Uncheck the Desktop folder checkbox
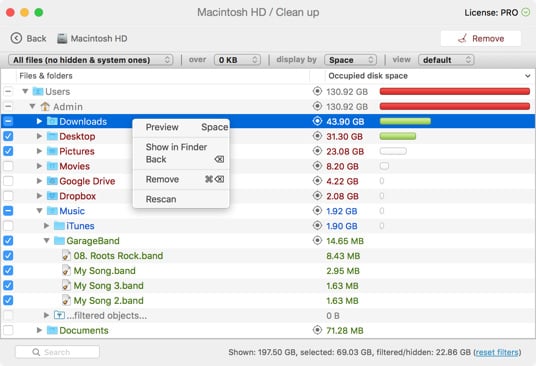Image resolution: width=536 pixels, height=366 pixels. tap(8, 136)
